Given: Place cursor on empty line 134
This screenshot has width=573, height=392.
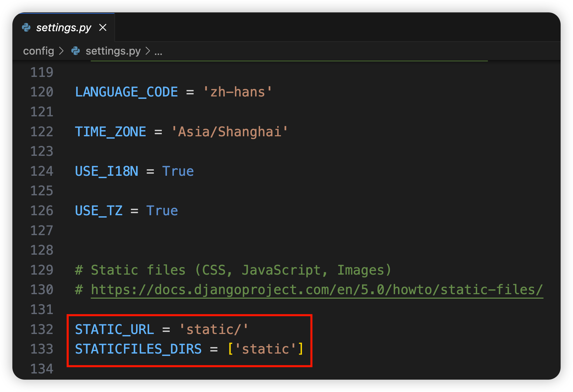Looking at the screenshot, I should 206,369.
